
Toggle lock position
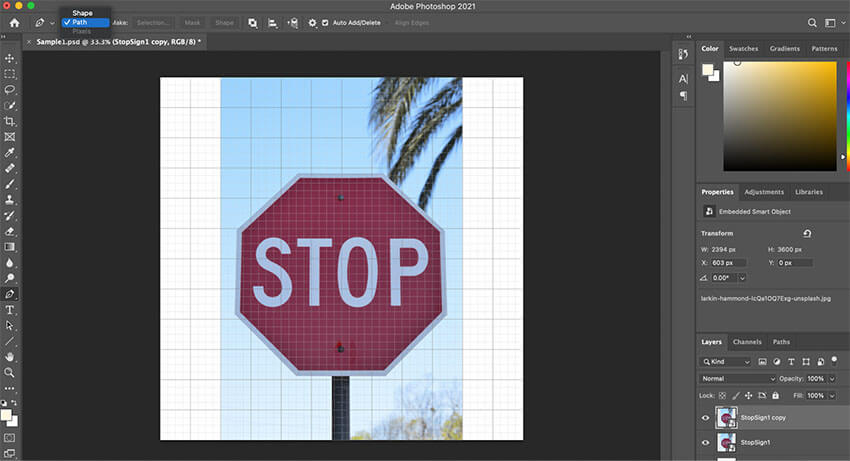click(749, 395)
